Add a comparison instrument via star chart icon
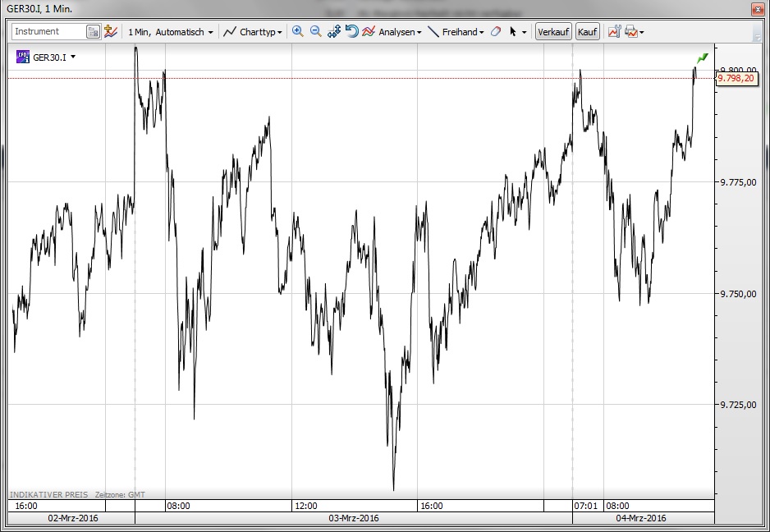The height and width of the screenshot is (532, 770). pos(111,32)
